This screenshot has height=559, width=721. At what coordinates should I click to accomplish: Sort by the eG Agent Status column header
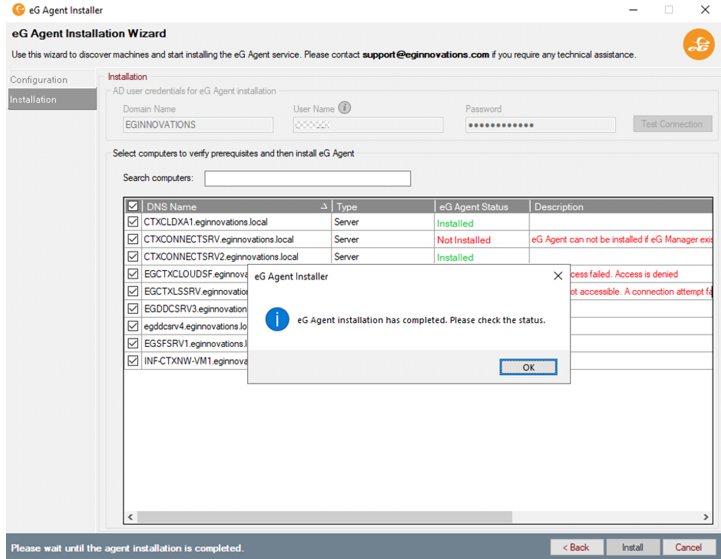tap(482, 206)
